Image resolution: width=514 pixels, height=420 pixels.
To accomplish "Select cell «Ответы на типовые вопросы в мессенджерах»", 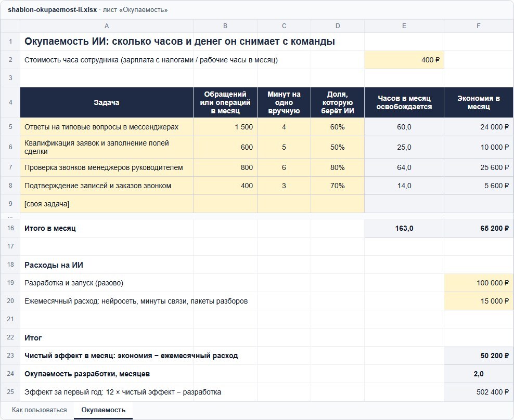I will (x=107, y=127).
